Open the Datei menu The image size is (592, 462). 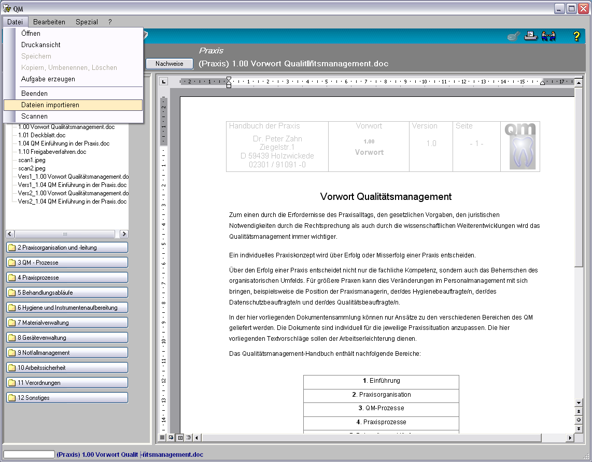15,22
